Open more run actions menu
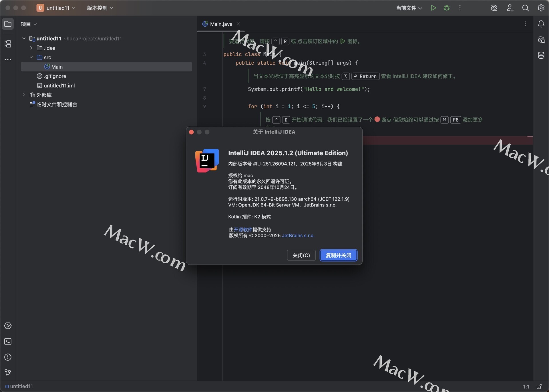This screenshot has width=549, height=392. click(460, 8)
